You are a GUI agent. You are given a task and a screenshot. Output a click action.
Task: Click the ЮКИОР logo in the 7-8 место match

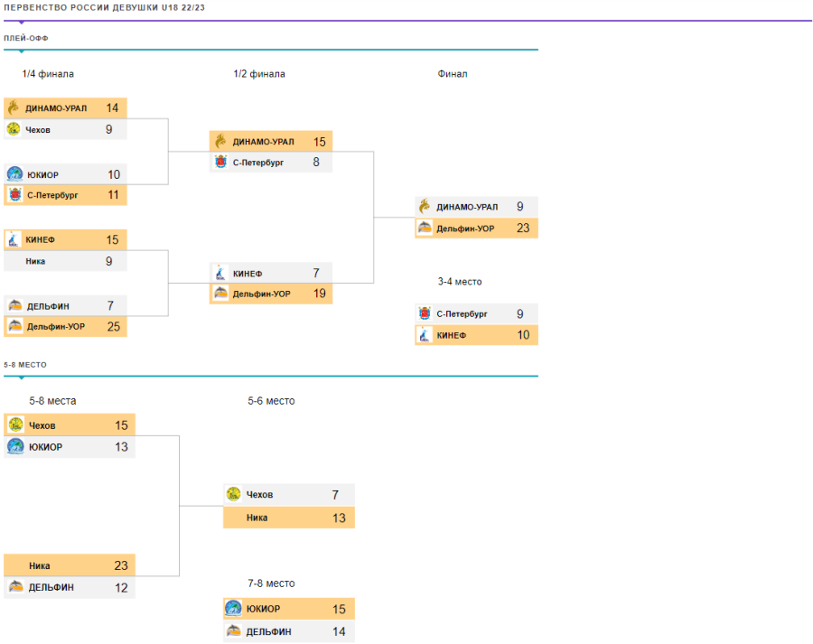coord(233,609)
